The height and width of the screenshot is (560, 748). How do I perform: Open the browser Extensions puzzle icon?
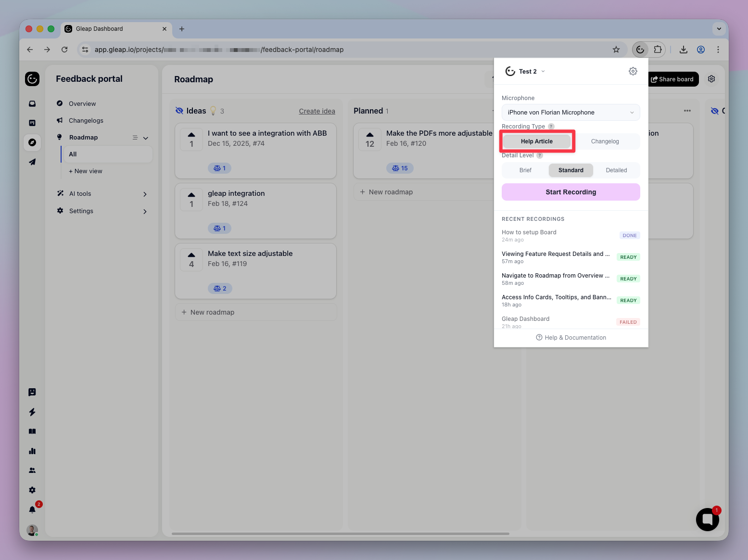pos(658,50)
